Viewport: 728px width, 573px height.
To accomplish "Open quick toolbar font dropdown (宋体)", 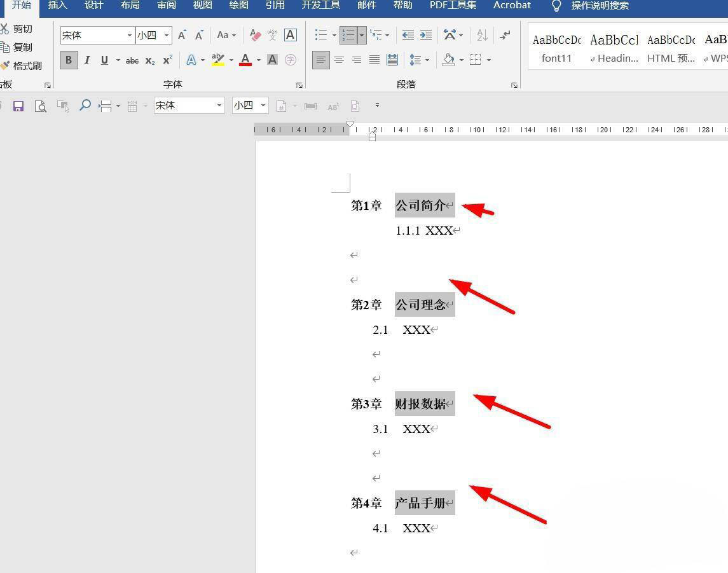I will (219, 106).
